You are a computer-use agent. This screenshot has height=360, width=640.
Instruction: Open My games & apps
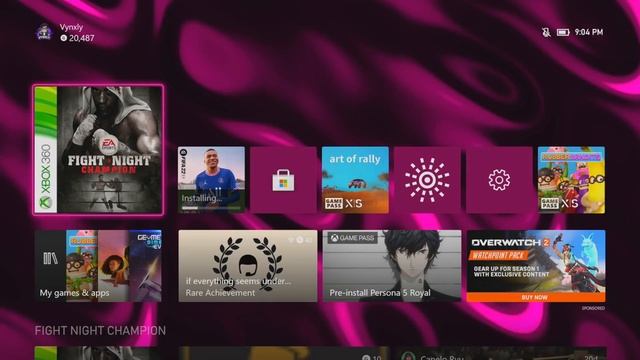[98, 266]
